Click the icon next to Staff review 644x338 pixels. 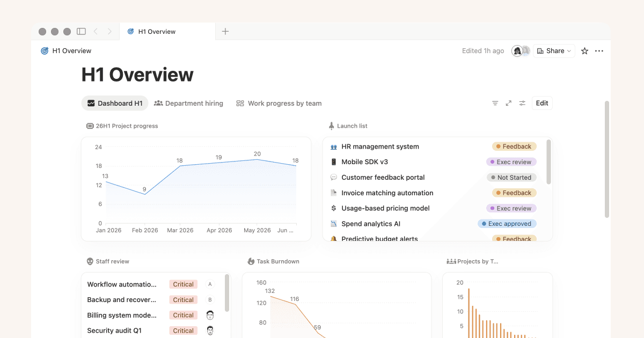click(89, 261)
